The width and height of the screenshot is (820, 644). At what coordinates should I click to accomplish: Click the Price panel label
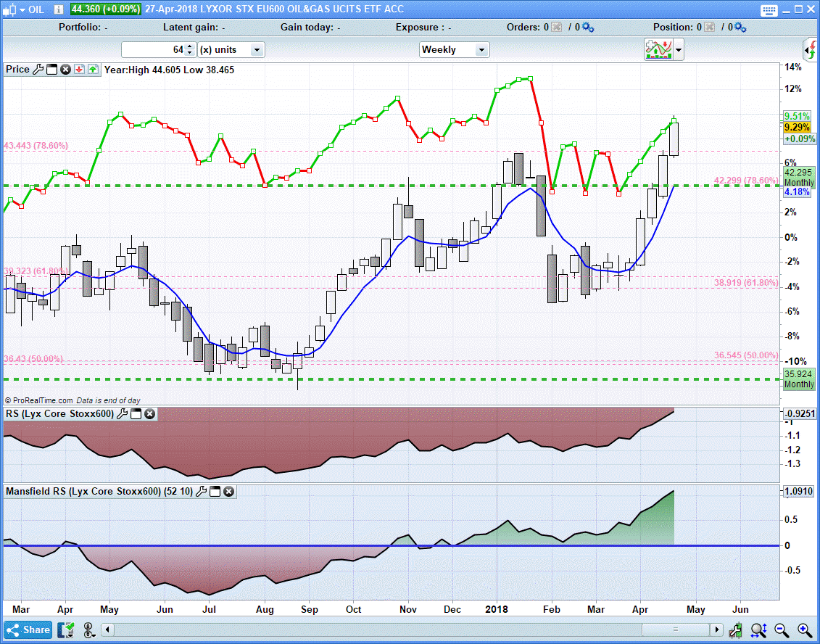point(18,70)
